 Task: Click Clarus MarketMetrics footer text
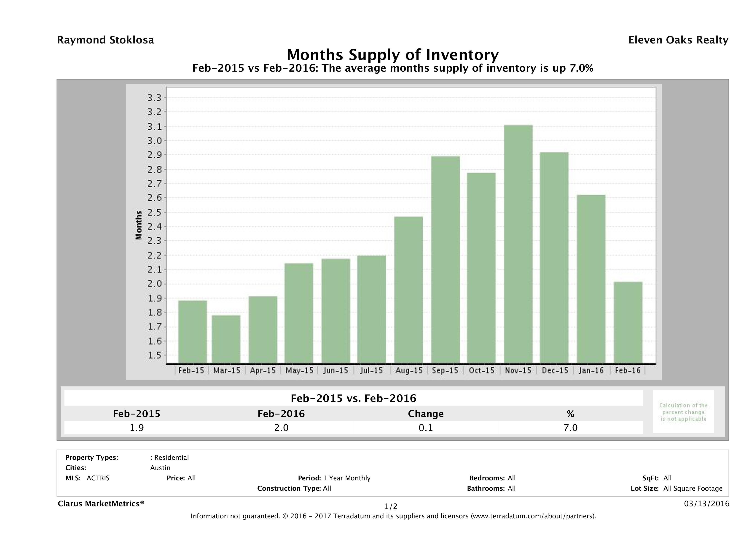(x=101, y=503)
